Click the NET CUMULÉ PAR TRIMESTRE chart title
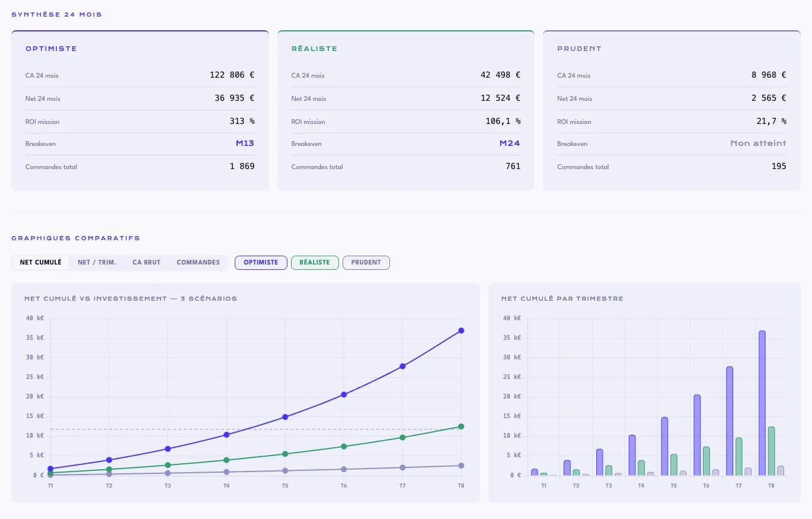This screenshot has height=519, width=812. [x=562, y=299]
